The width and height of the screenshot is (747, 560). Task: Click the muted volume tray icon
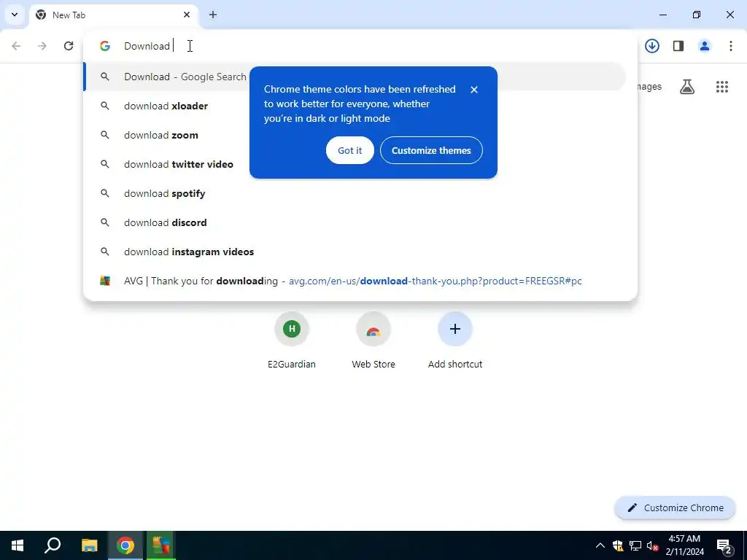pyautogui.click(x=653, y=545)
